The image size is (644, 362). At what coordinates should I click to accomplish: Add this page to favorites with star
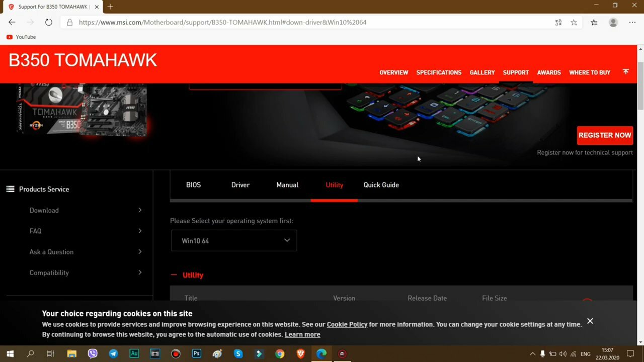574,22
